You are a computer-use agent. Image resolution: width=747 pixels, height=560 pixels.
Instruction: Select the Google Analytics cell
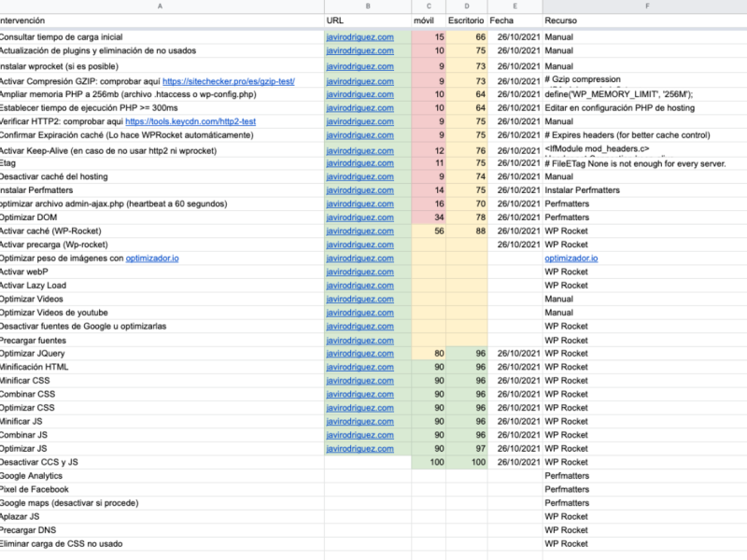tap(162, 476)
